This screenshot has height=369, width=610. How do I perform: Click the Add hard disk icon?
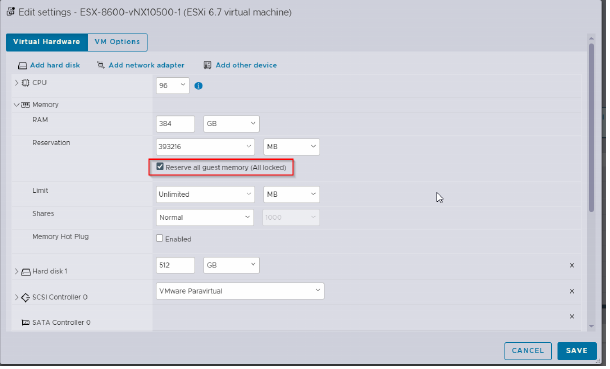(23, 66)
